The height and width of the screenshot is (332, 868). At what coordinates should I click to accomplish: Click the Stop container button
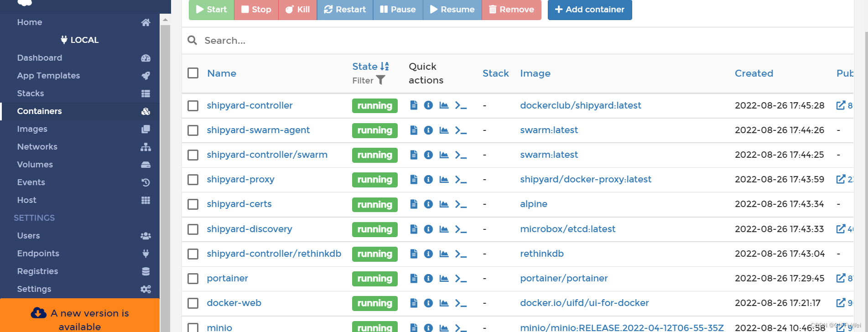tap(256, 10)
